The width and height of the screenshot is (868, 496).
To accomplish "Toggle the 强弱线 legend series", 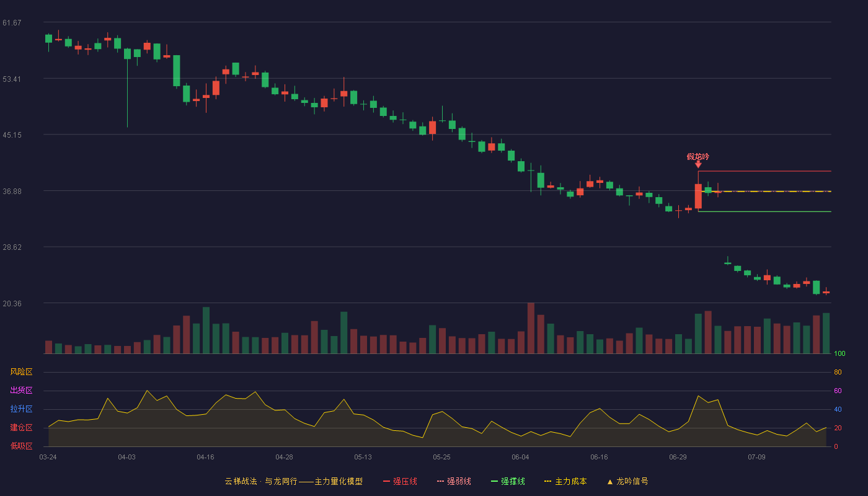I will (454, 481).
